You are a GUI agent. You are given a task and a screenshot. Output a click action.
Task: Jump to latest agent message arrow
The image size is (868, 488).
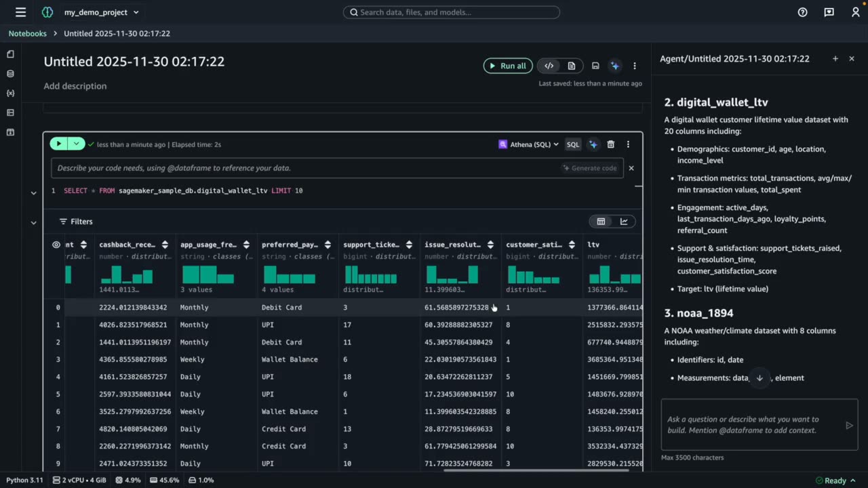tap(759, 378)
